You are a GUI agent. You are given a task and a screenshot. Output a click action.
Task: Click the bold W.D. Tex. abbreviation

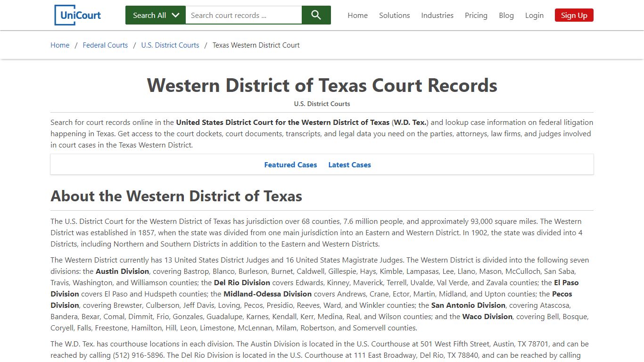[x=410, y=123]
